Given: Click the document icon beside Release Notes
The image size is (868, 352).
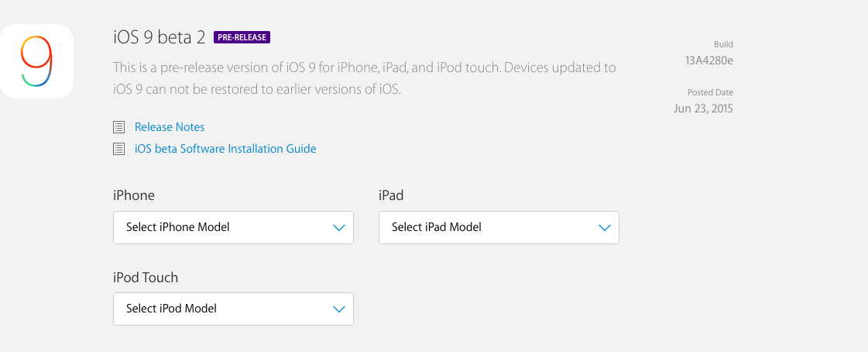Looking at the screenshot, I should pos(118,127).
